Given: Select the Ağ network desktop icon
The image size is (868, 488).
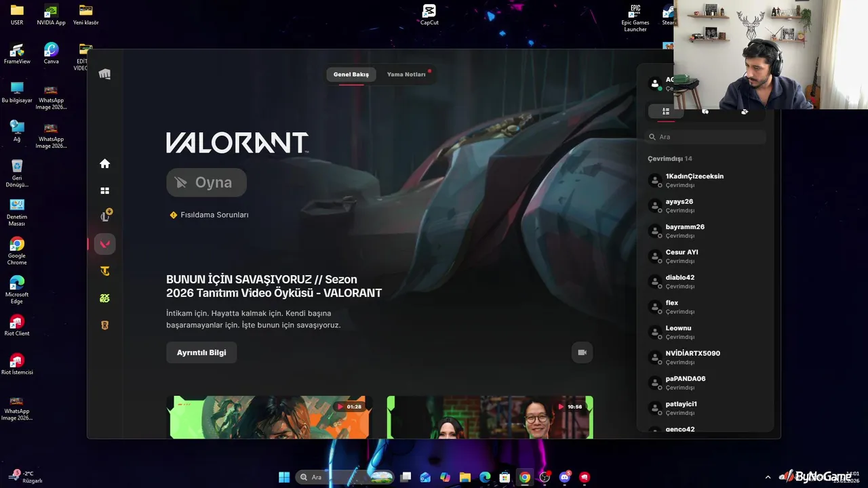Looking at the screenshot, I should click(x=17, y=131).
